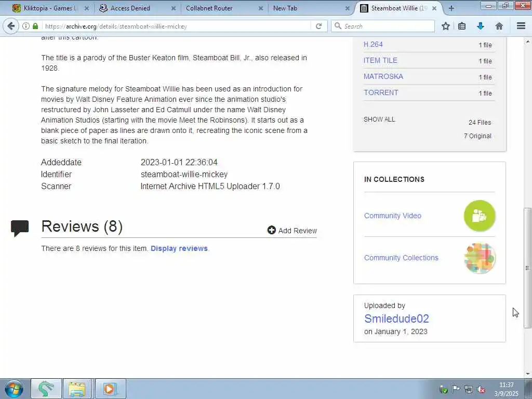Open the MATROSKA download link

coord(383,76)
